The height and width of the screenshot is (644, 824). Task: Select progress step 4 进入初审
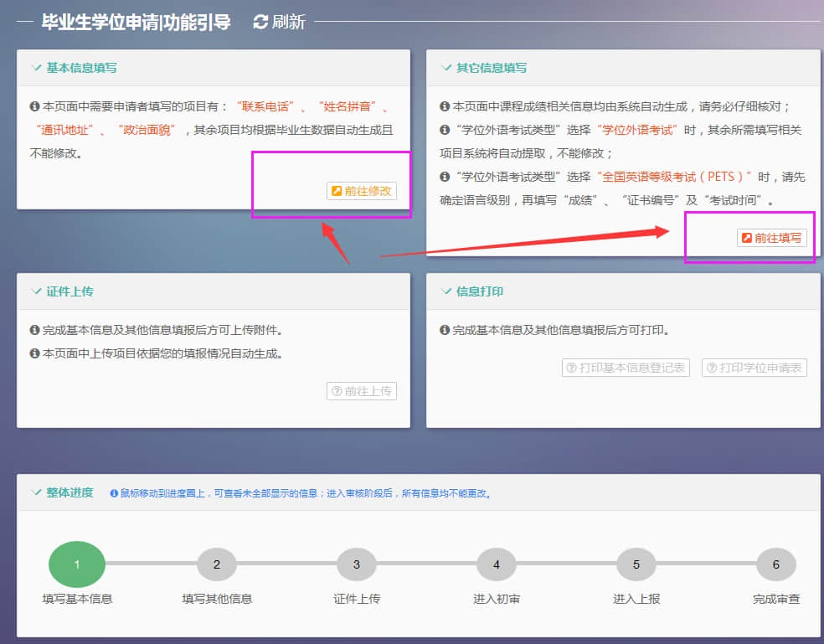497,564
